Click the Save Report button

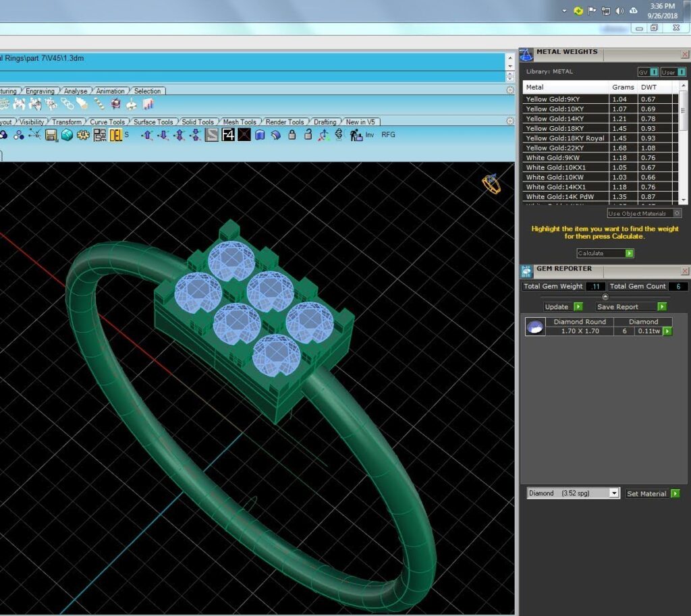(631, 307)
